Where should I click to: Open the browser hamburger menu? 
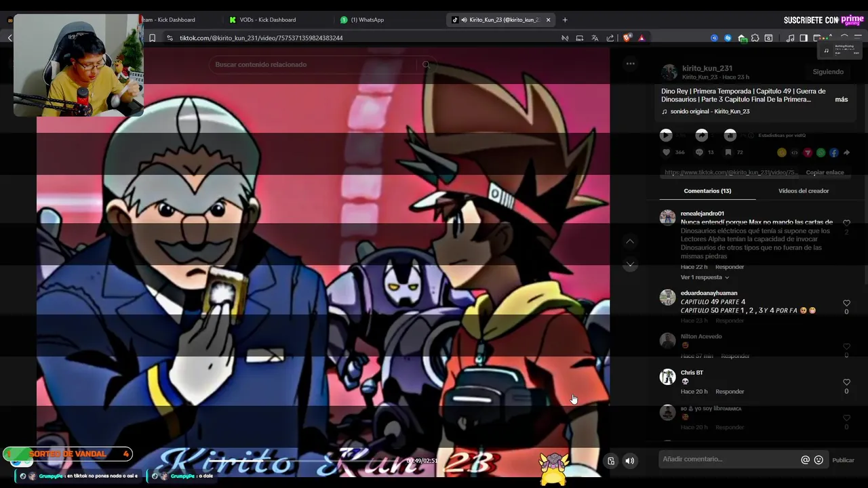pos(859,38)
